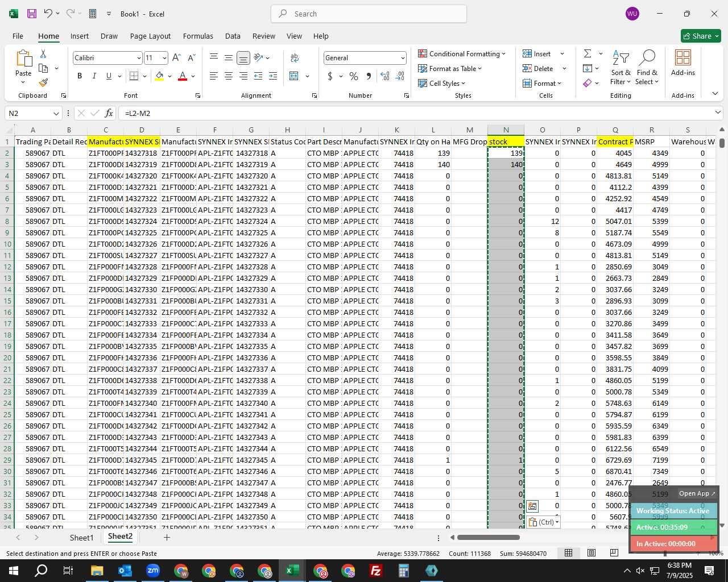Image resolution: width=728 pixels, height=582 pixels.
Task: Toggle Center horizontal alignment
Action: 228,76
